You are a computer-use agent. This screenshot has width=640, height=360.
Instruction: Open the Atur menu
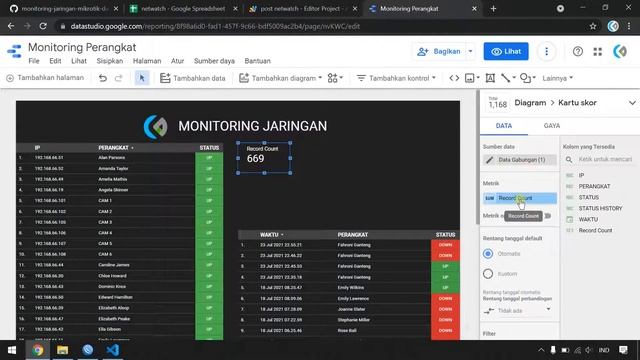[x=177, y=61]
